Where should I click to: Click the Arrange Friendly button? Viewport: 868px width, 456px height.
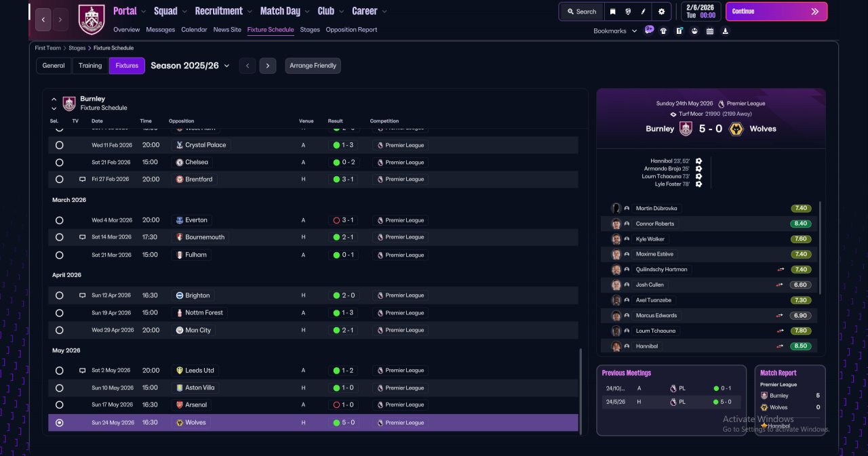click(313, 66)
